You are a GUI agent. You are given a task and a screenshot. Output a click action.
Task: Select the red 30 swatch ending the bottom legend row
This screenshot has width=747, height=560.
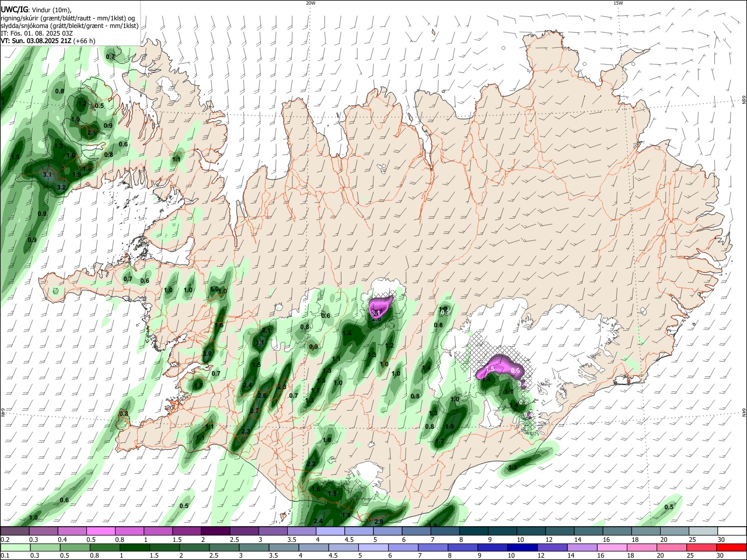pyautogui.click(x=731, y=547)
